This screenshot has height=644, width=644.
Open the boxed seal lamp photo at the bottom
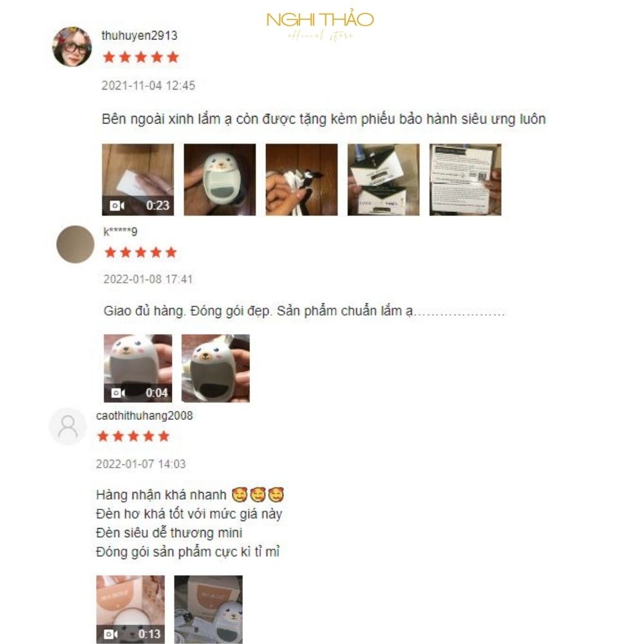208,609
